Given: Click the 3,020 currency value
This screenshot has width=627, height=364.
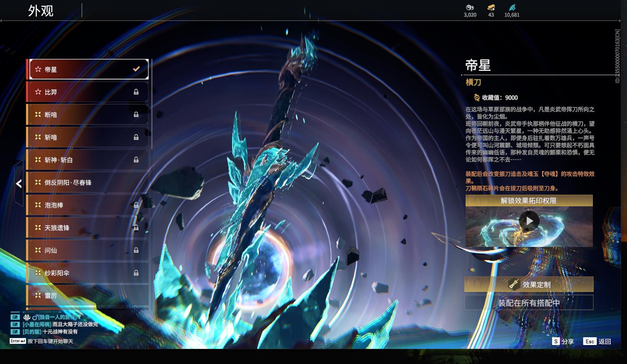Looking at the screenshot, I should click(x=470, y=15).
